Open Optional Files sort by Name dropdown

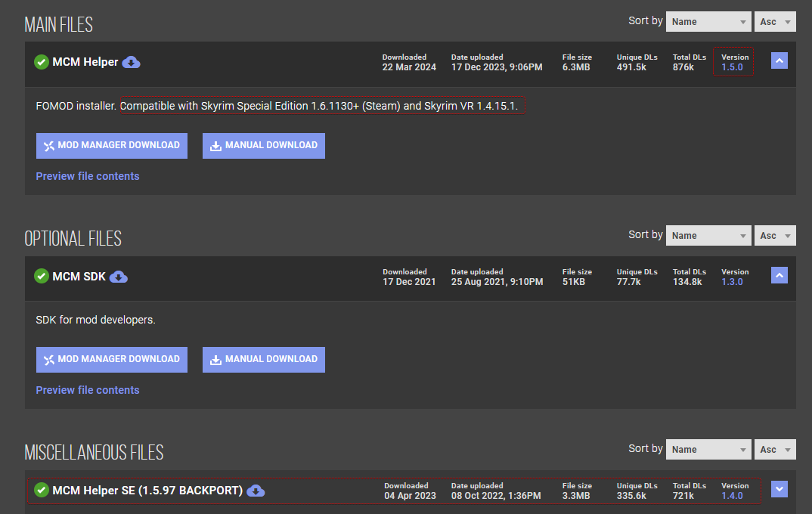[708, 236]
